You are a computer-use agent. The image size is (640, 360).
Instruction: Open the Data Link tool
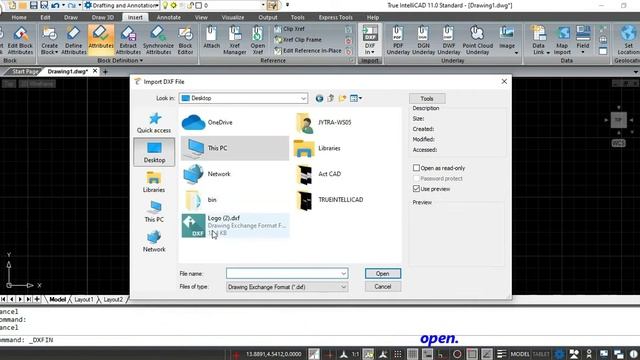(x=539, y=40)
